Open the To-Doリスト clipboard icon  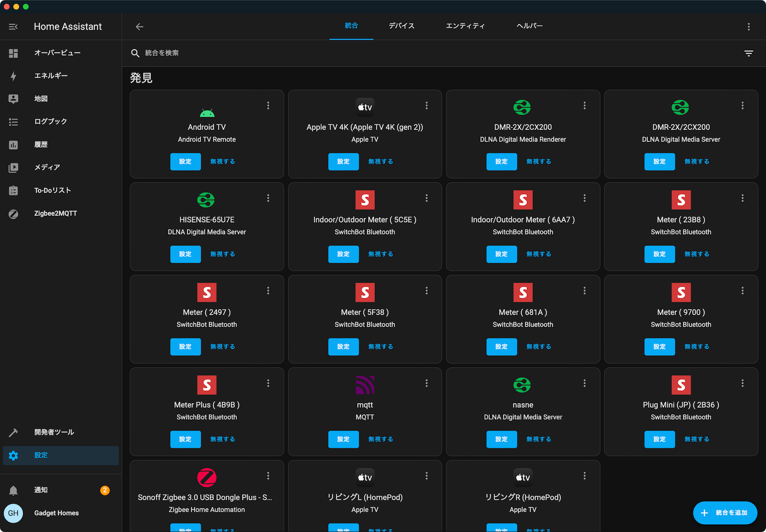tap(13, 190)
